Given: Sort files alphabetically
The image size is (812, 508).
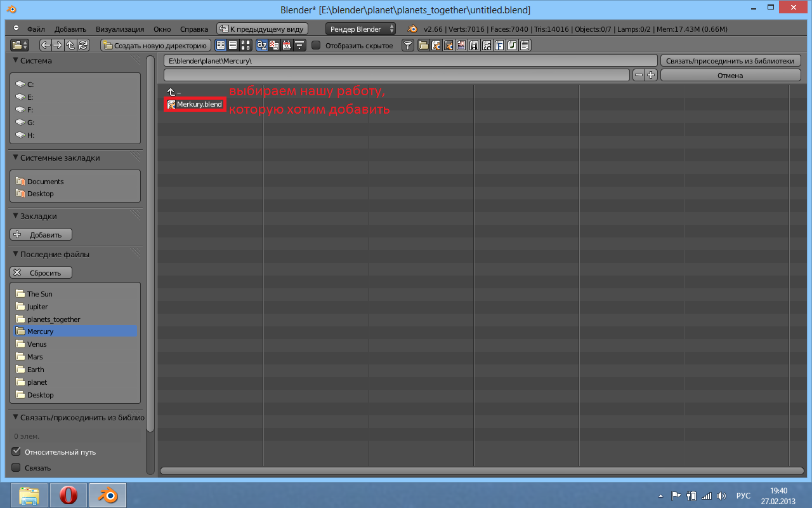Looking at the screenshot, I should click(x=261, y=45).
